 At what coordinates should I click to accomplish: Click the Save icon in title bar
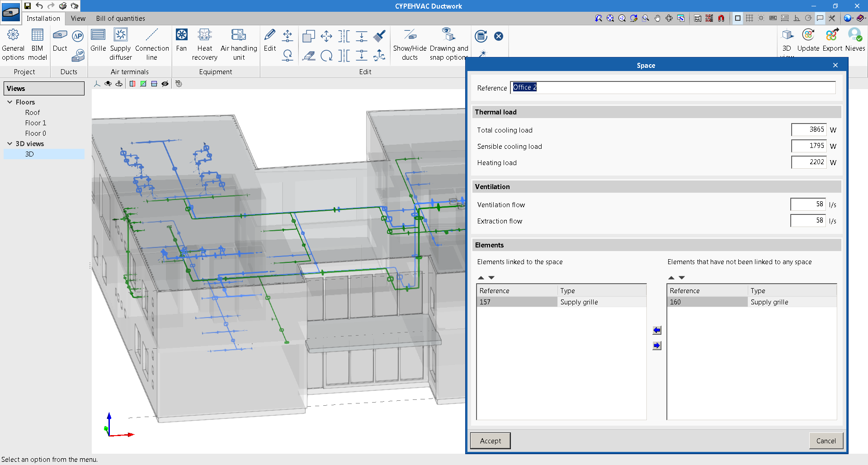(x=28, y=6)
